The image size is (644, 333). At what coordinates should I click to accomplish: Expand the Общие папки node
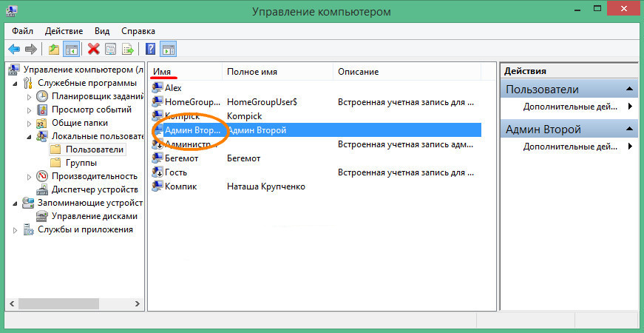(x=29, y=124)
